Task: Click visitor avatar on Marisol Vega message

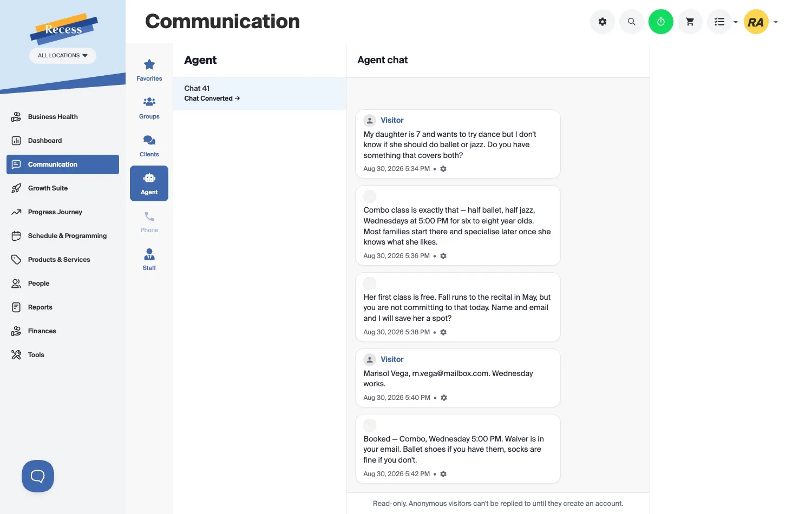Action: coord(370,359)
